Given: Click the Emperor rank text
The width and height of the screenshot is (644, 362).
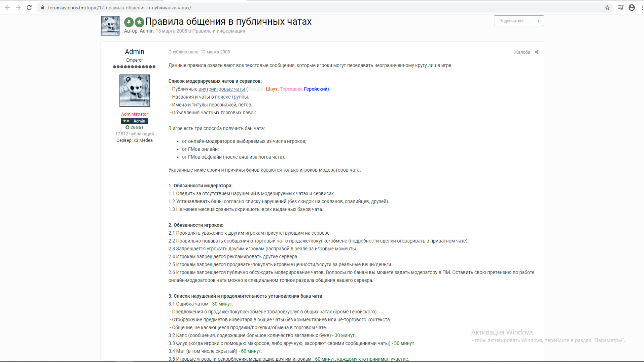Looking at the screenshot, I should point(135,60).
